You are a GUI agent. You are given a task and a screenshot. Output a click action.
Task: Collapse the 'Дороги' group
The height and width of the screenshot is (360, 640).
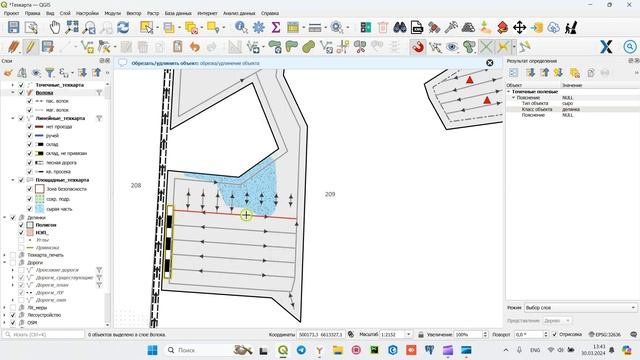pos(5,262)
